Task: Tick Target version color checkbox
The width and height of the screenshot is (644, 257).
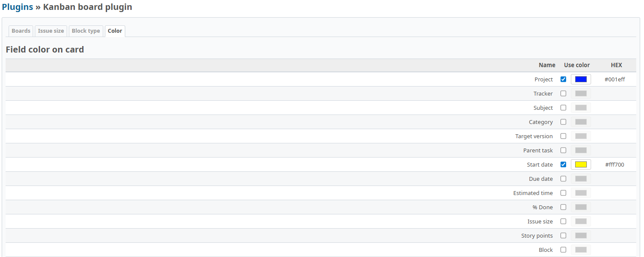Action: pyautogui.click(x=563, y=136)
